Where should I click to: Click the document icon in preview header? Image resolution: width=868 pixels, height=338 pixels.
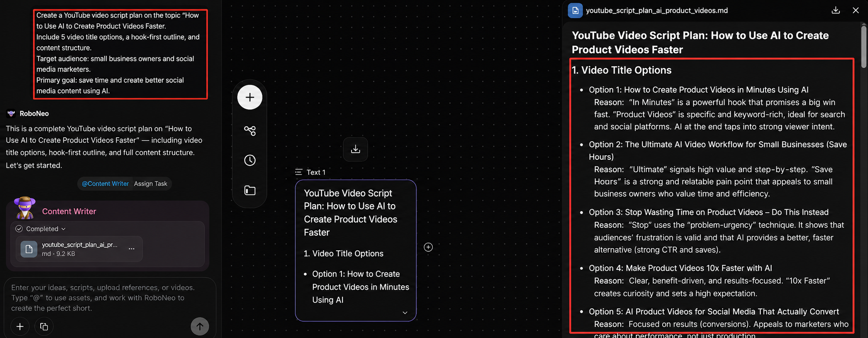pos(575,10)
